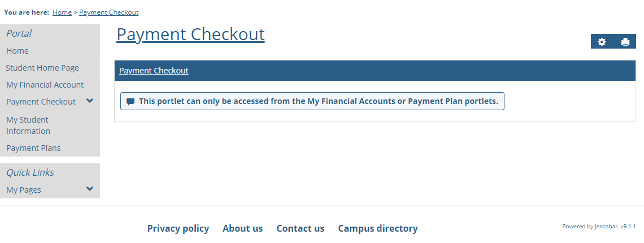644x243 pixels.
Task: Open My Student Information page
Action: [28, 125]
